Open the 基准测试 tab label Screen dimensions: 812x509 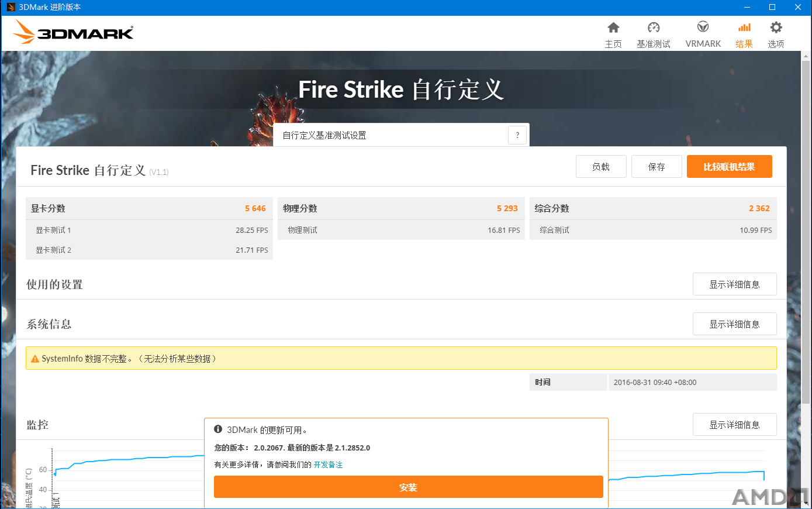point(654,44)
